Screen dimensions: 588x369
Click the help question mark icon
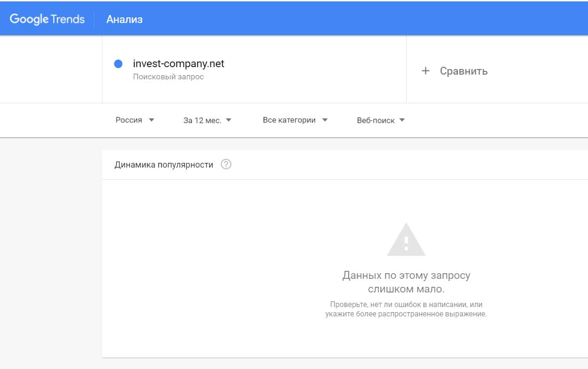click(226, 165)
